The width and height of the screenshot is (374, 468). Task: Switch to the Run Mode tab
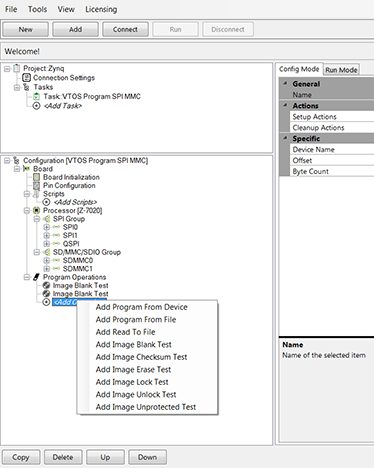click(x=341, y=70)
